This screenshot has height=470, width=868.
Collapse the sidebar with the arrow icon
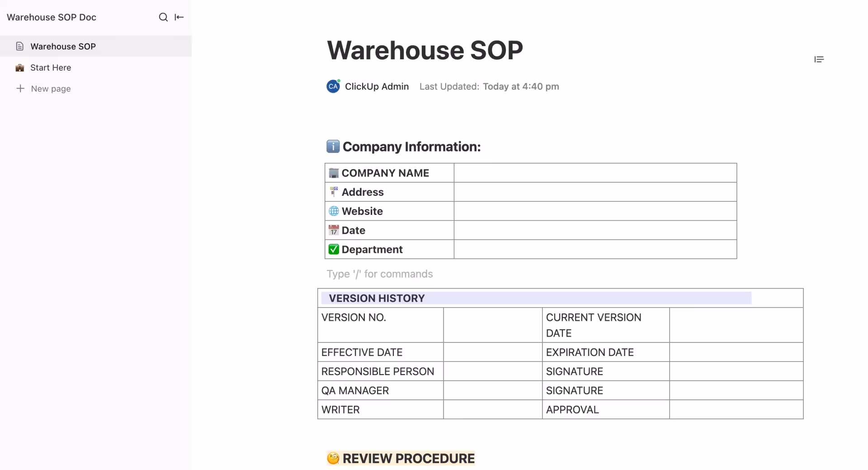[x=179, y=17]
